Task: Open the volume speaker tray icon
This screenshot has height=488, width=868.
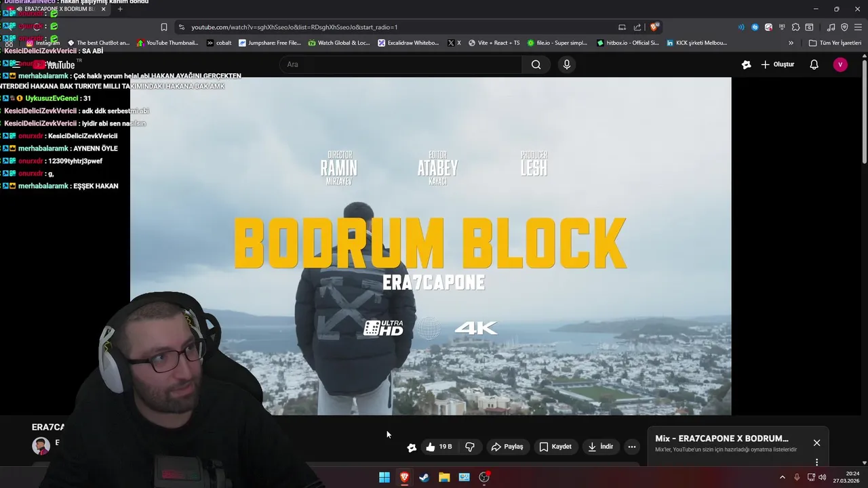Action: tap(823, 477)
